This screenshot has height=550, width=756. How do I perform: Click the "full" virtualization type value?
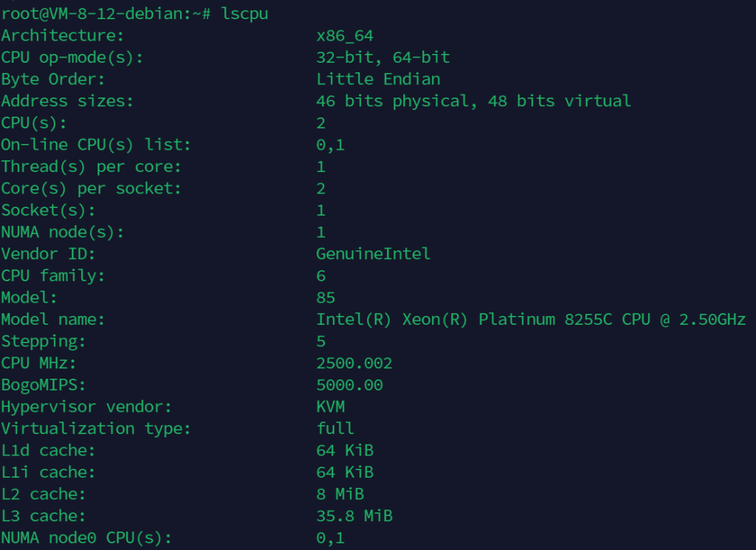[x=335, y=429]
